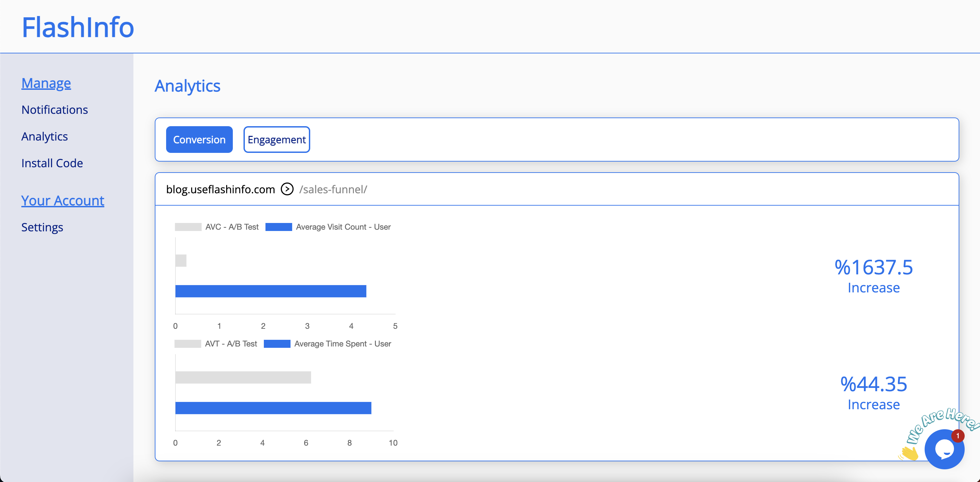Toggle Average Time Spent - User legend swatch
Screen dimensions: 980x482
tap(277, 344)
